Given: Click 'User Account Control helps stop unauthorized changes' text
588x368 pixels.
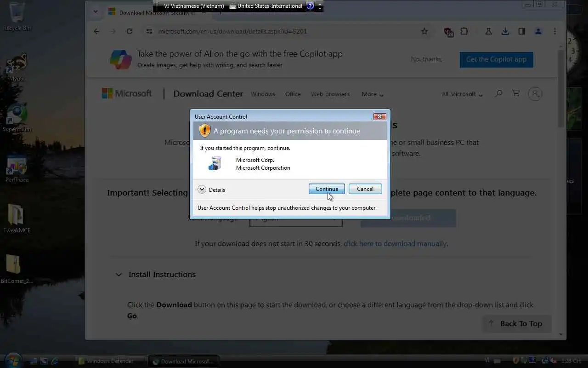Looking at the screenshot, I should pos(287,208).
